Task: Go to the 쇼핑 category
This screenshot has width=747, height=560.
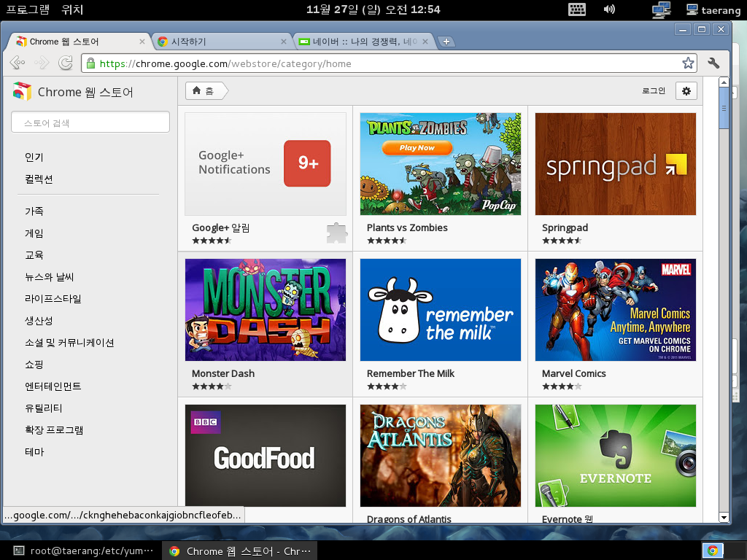Action: click(34, 365)
